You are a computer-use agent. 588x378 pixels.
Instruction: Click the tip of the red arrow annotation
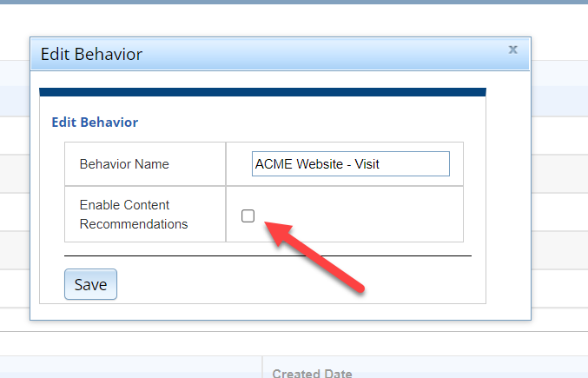[266, 222]
